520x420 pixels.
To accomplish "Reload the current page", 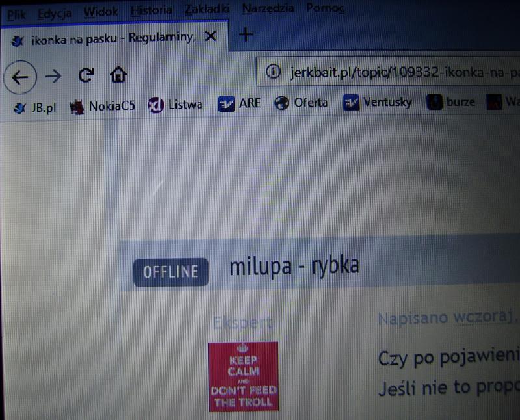I will point(85,75).
